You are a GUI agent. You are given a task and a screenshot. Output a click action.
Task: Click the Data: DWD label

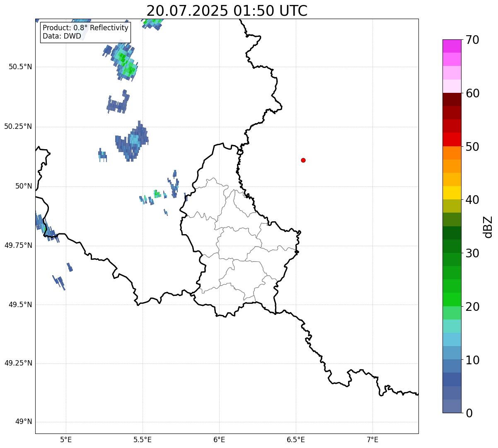62,36
